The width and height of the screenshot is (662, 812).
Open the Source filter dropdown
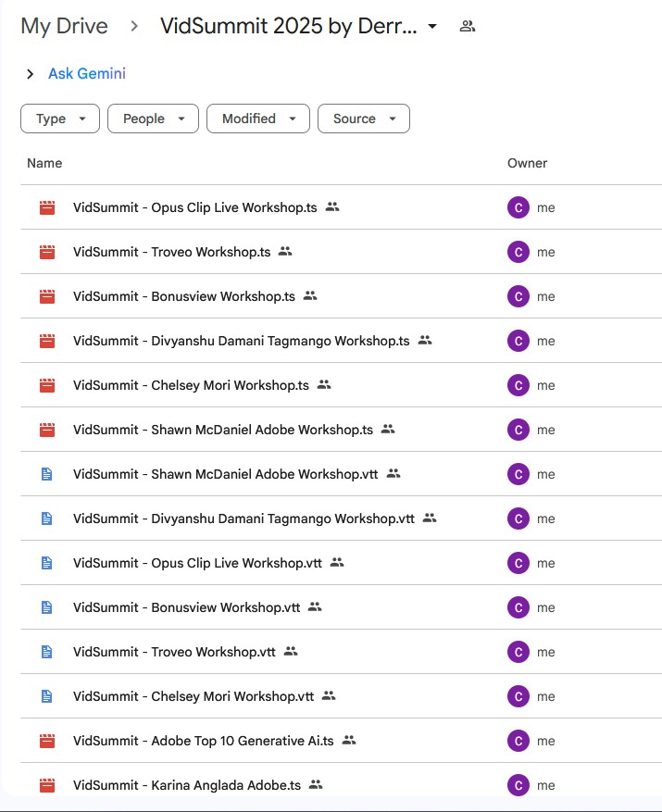pyautogui.click(x=363, y=119)
